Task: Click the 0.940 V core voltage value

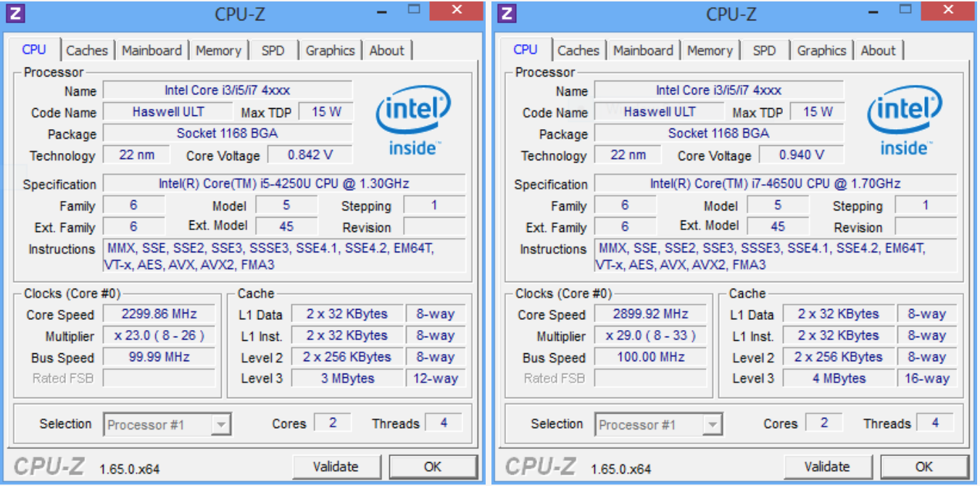Action: point(802,155)
